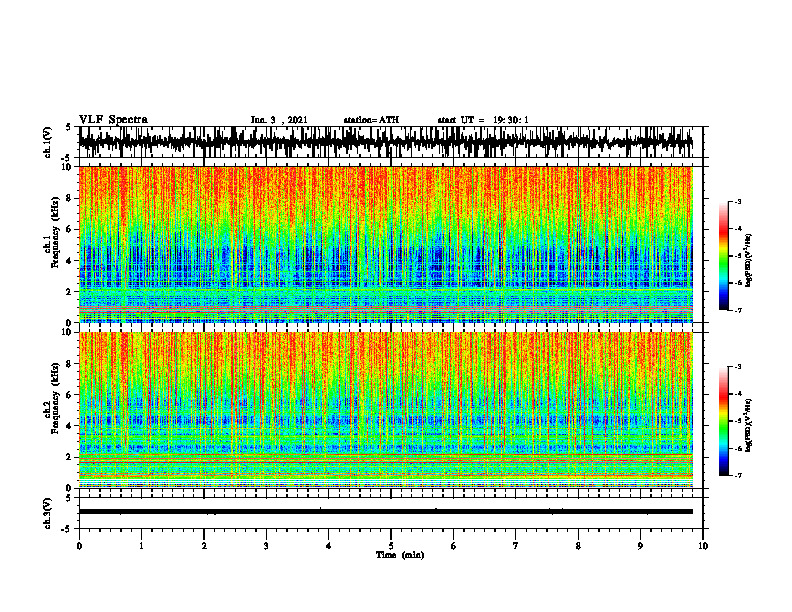Viewport: 792px width, 612px height.
Task: Click the "VLF Spectra" plot title
Action: tap(113, 120)
